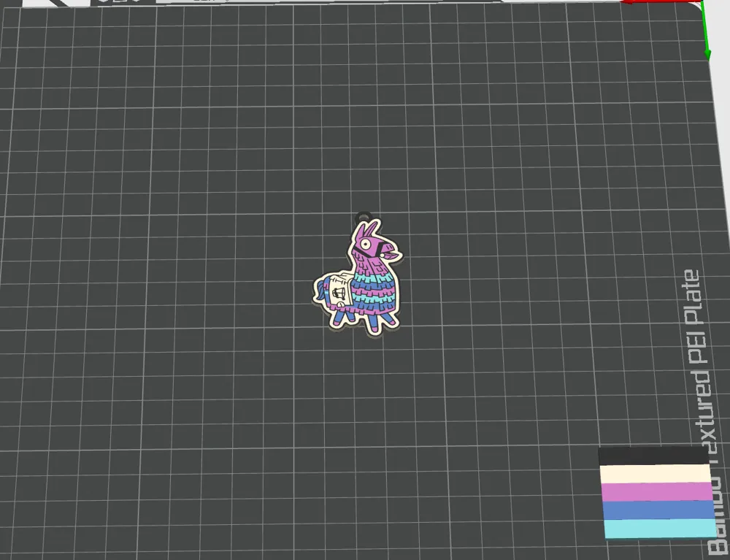
Task: Select the prime tower's cyan bottom stripe
Action: click(661, 529)
